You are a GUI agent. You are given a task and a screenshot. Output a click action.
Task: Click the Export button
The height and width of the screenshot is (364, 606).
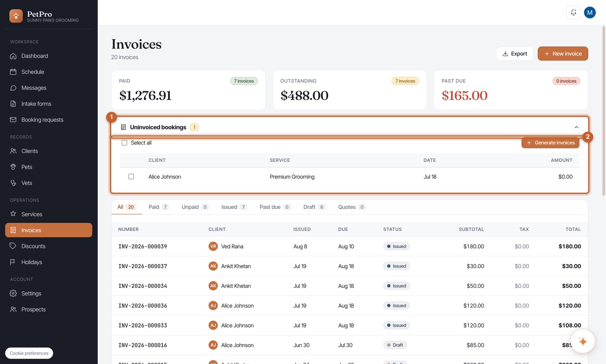(x=515, y=54)
